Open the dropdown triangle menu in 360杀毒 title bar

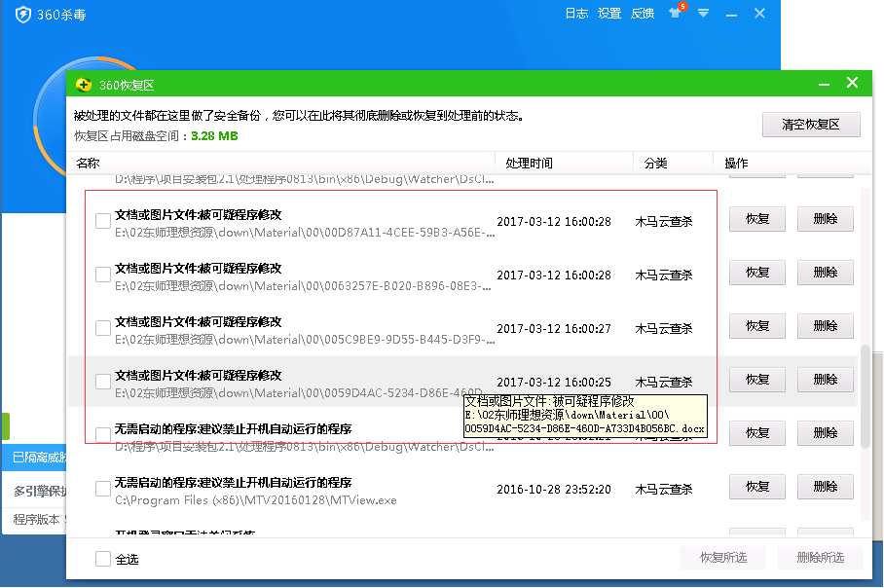703,13
